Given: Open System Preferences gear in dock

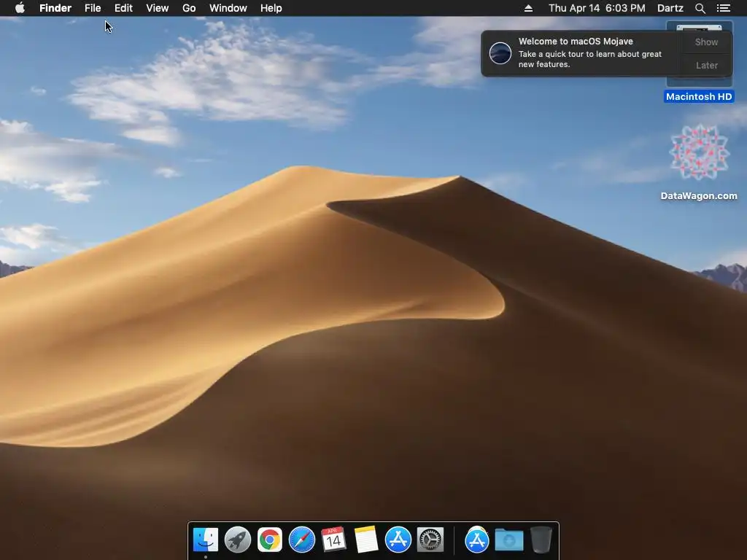Looking at the screenshot, I should 430,540.
